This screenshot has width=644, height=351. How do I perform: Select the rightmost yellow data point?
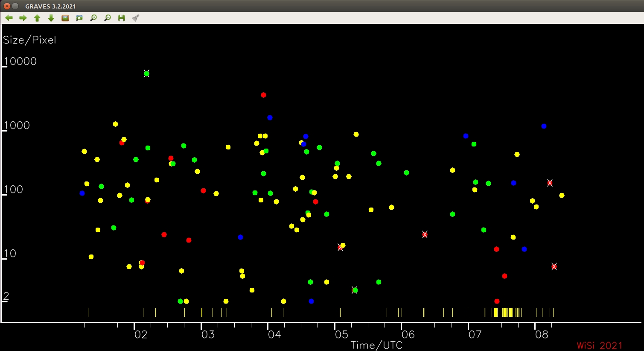[x=562, y=195]
